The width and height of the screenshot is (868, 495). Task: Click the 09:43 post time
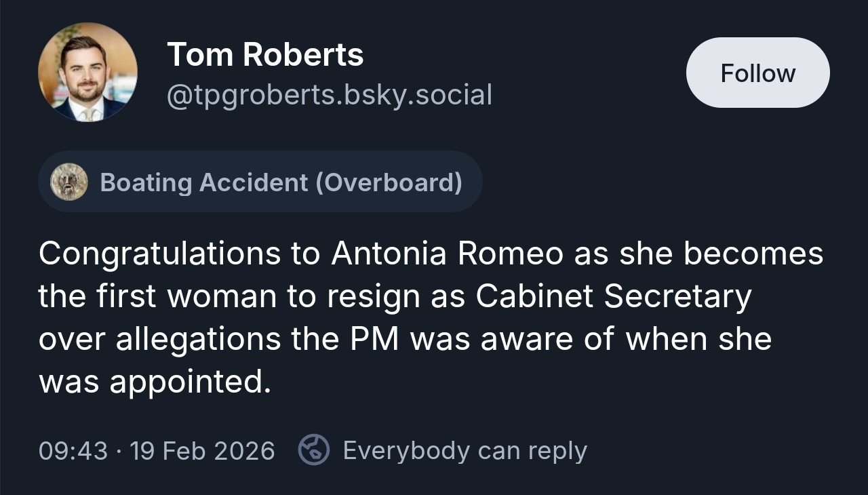coord(73,451)
